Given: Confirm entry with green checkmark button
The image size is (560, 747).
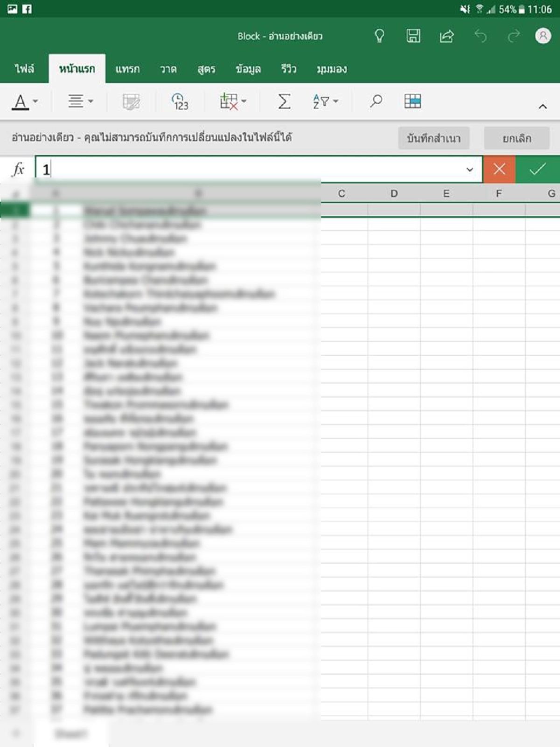Looking at the screenshot, I should (538, 169).
